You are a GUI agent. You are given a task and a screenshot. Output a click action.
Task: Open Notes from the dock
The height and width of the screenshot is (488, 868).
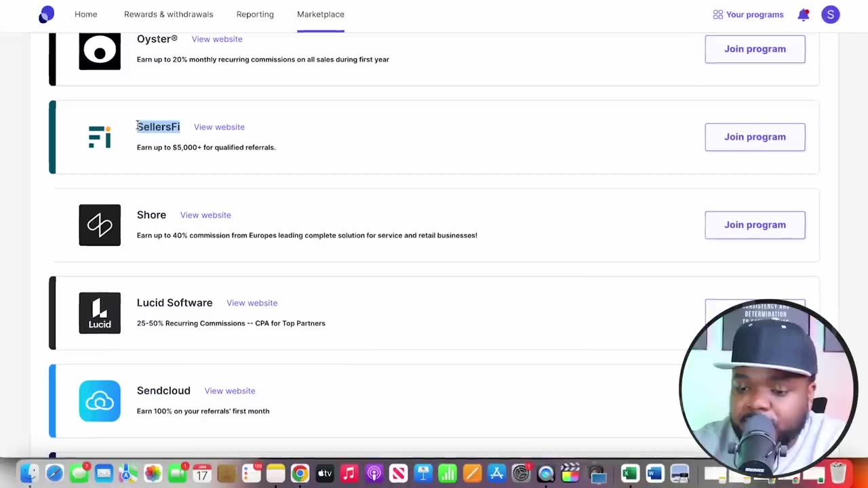click(276, 473)
